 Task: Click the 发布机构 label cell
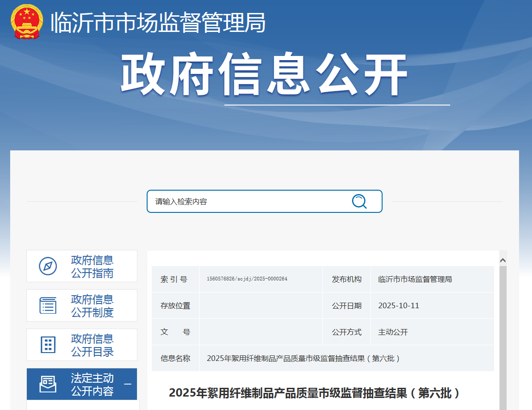tap(347, 279)
